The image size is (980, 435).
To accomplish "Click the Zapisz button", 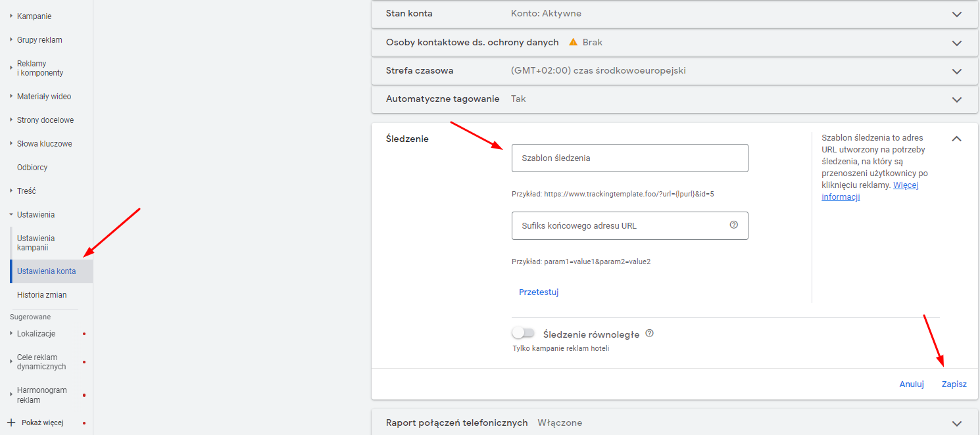I will click(x=954, y=384).
